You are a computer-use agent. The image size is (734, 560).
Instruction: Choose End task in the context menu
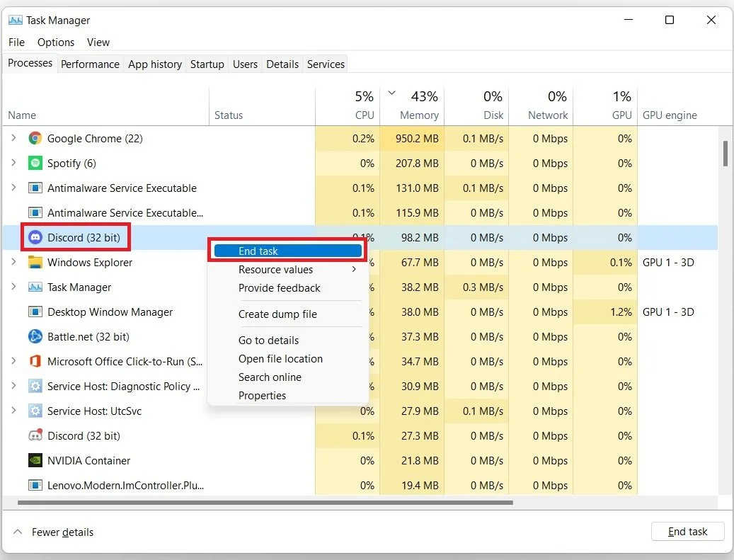click(x=288, y=251)
